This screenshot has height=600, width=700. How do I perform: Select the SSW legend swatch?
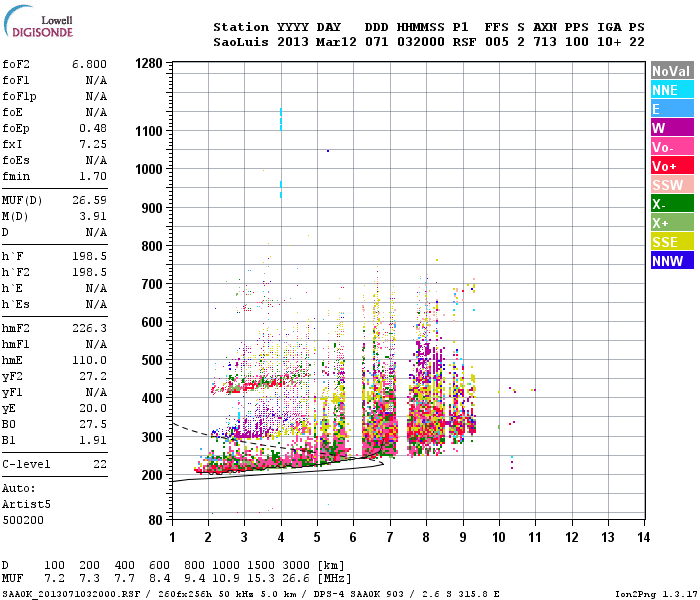click(x=672, y=185)
